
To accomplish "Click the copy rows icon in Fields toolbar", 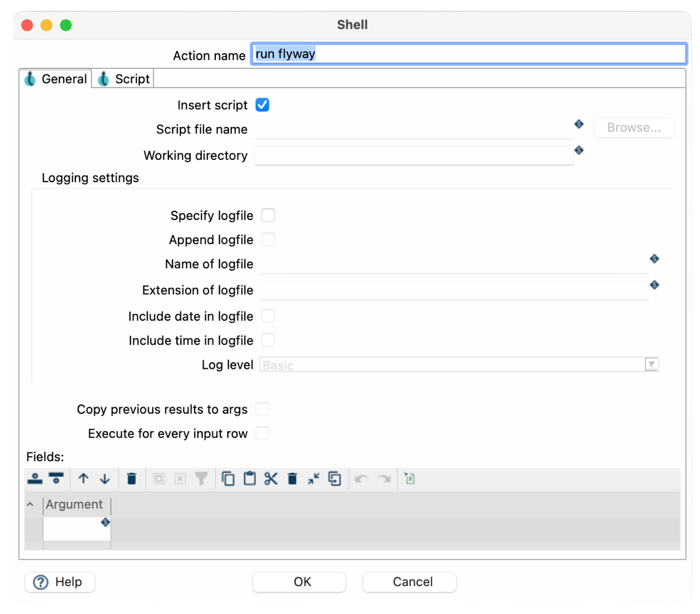I will 228,479.
